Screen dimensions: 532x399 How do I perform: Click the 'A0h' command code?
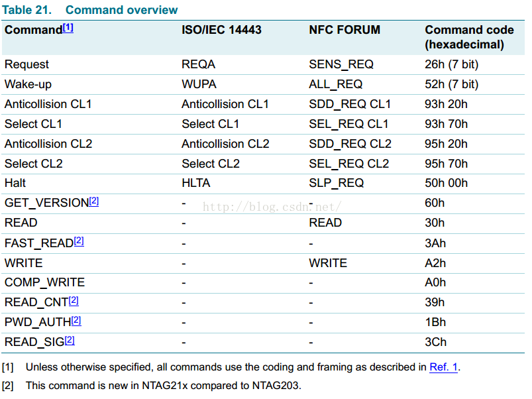click(x=435, y=282)
